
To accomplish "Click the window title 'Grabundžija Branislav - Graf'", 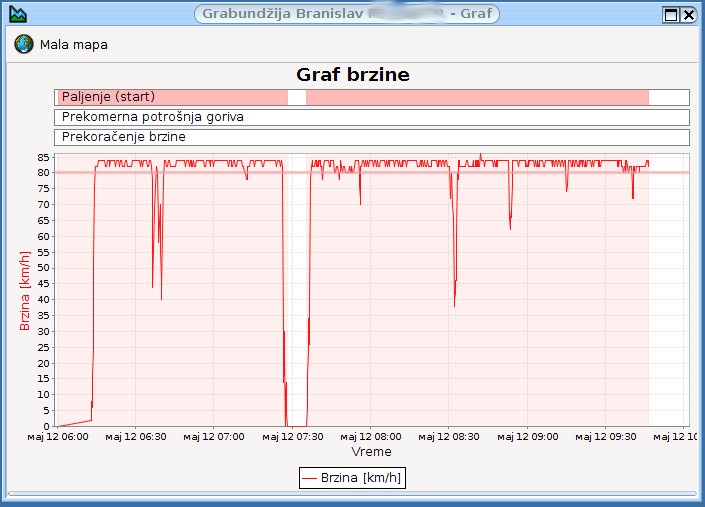I will point(347,14).
